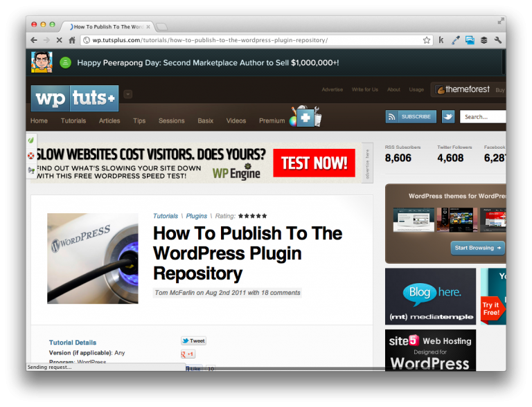Click the Start Browsing button

[477, 248]
